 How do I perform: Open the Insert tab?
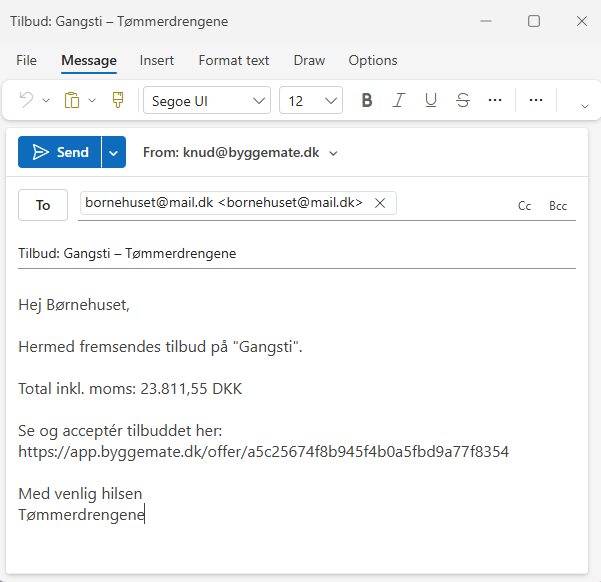(x=157, y=60)
